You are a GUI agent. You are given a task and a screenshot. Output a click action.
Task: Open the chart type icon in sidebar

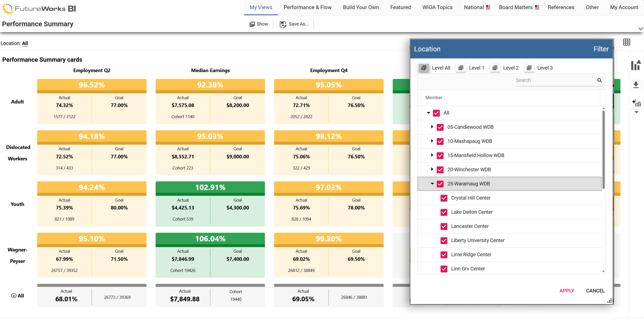[x=636, y=65]
